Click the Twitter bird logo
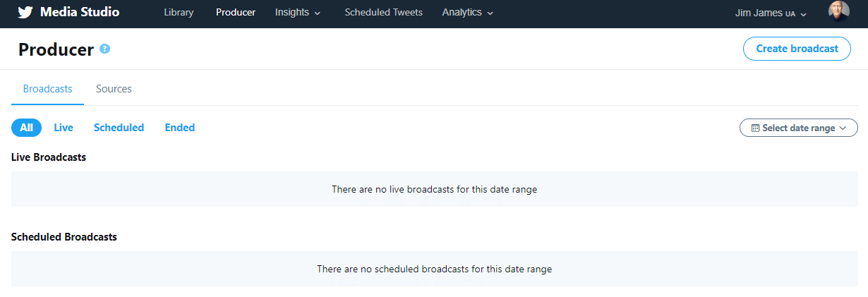Viewport: 868px width, 297px height. point(25,13)
